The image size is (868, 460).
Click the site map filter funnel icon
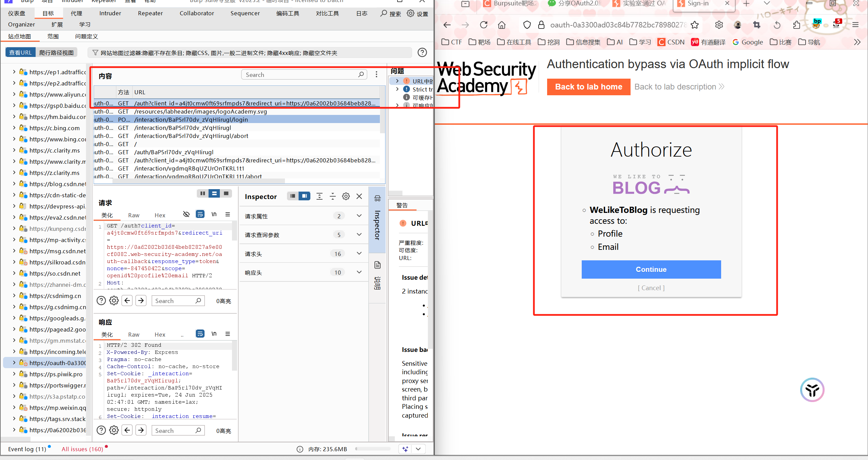coord(95,53)
